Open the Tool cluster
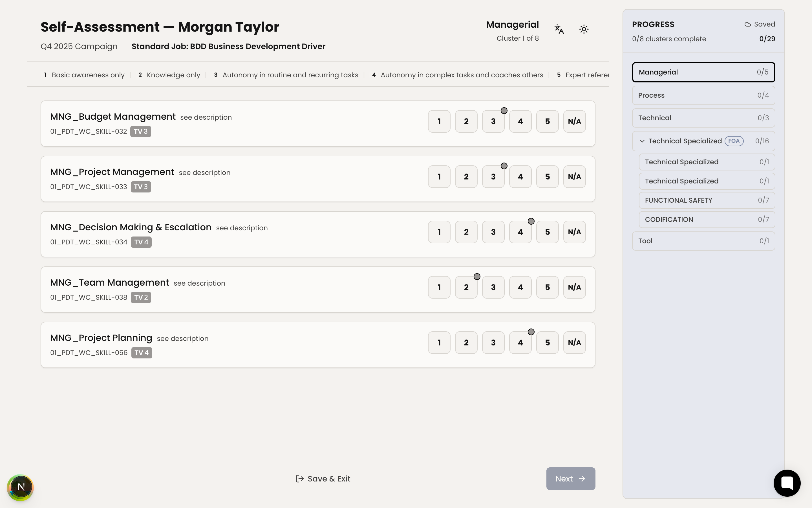 click(703, 241)
